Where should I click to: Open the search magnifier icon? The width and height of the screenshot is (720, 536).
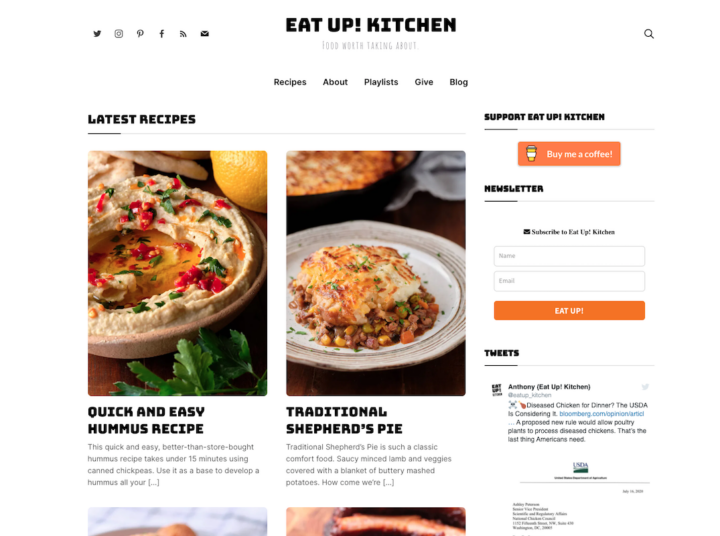coord(649,34)
